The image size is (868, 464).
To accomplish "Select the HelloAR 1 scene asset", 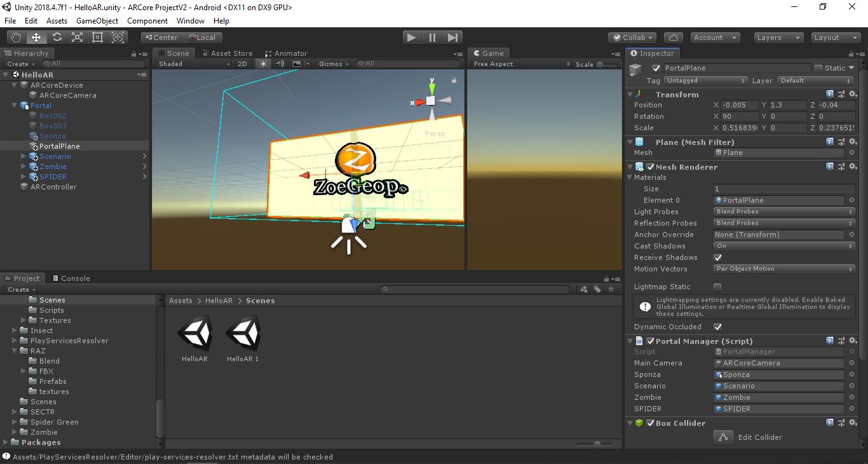I will pyautogui.click(x=243, y=334).
